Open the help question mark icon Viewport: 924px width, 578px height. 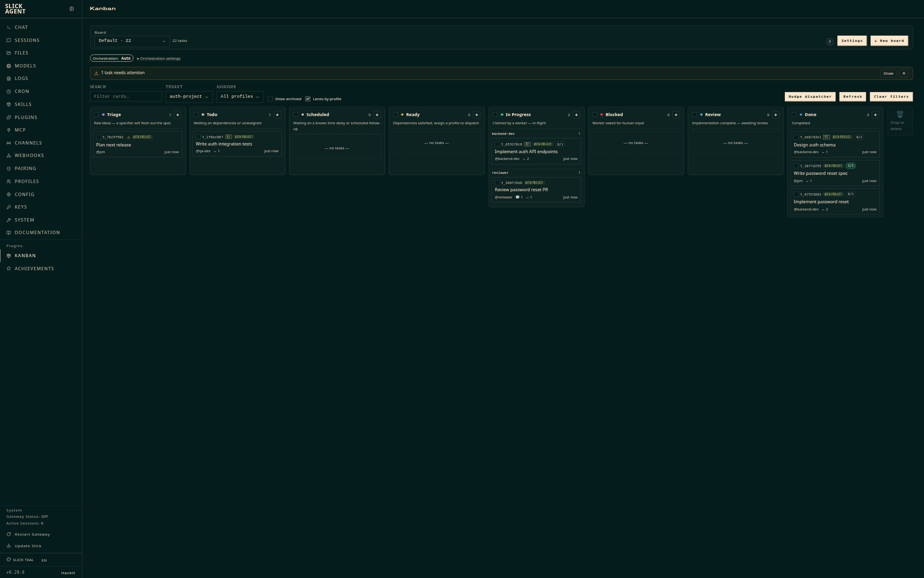point(830,42)
